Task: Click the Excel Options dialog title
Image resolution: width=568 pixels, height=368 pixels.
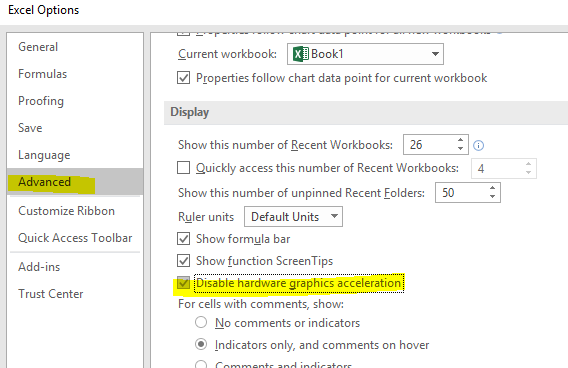Action: tap(43, 10)
